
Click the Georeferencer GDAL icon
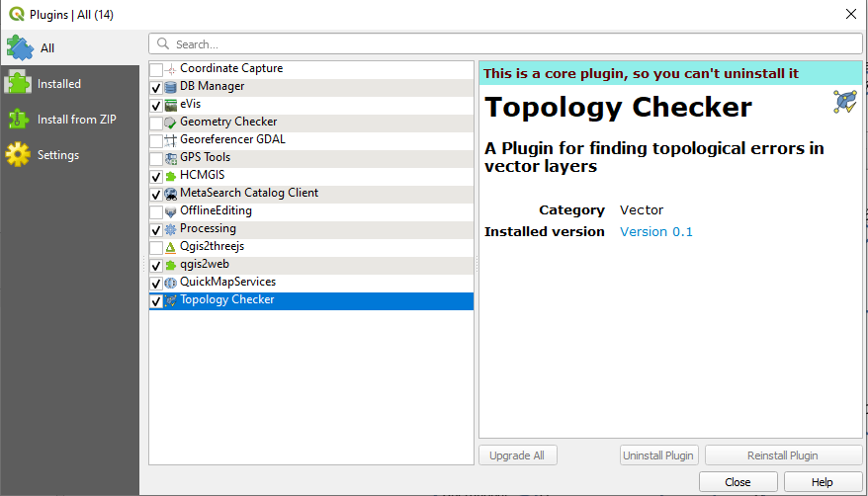[170, 140]
